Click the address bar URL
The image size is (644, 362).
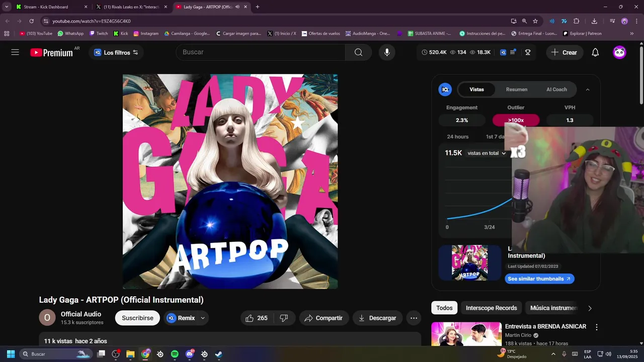tap(92, 21)
